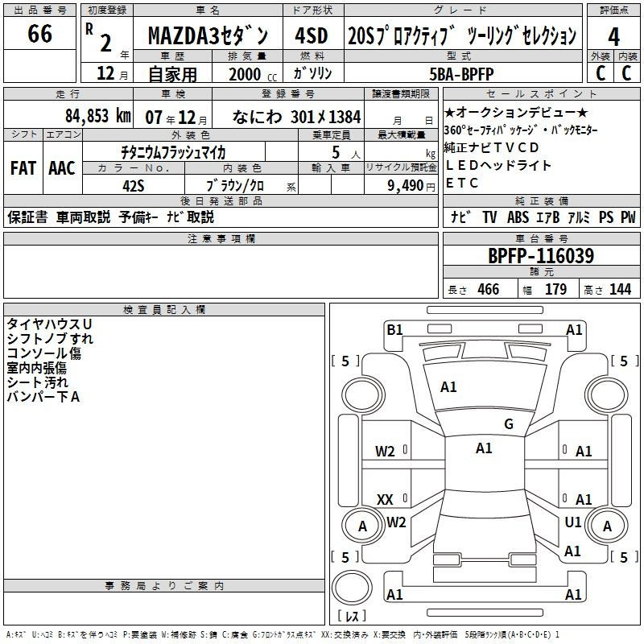Click vehicle history 自家用
Image resolution: width=644 pixels, height=644 pixels.
172,74
